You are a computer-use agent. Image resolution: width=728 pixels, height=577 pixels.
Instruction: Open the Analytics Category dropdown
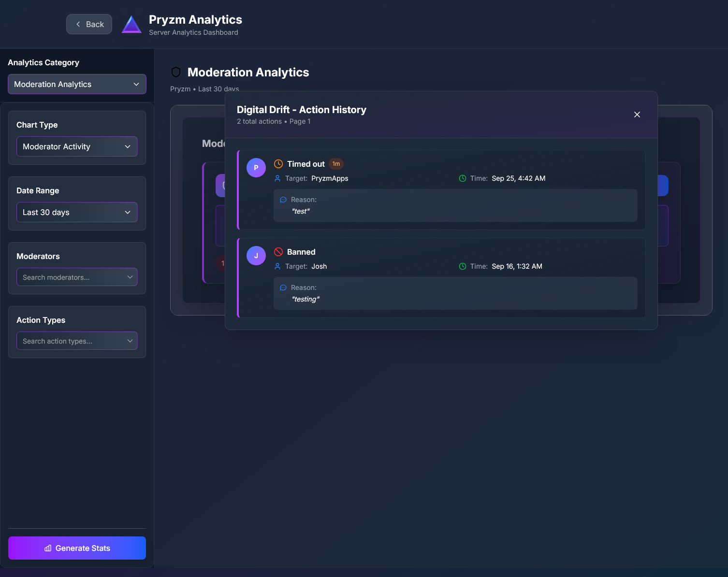pos(77,84)
